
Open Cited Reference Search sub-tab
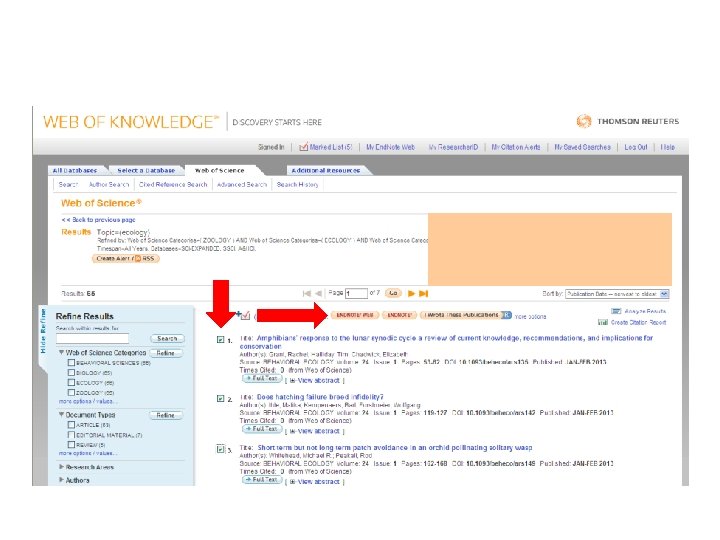coord(173,185)
